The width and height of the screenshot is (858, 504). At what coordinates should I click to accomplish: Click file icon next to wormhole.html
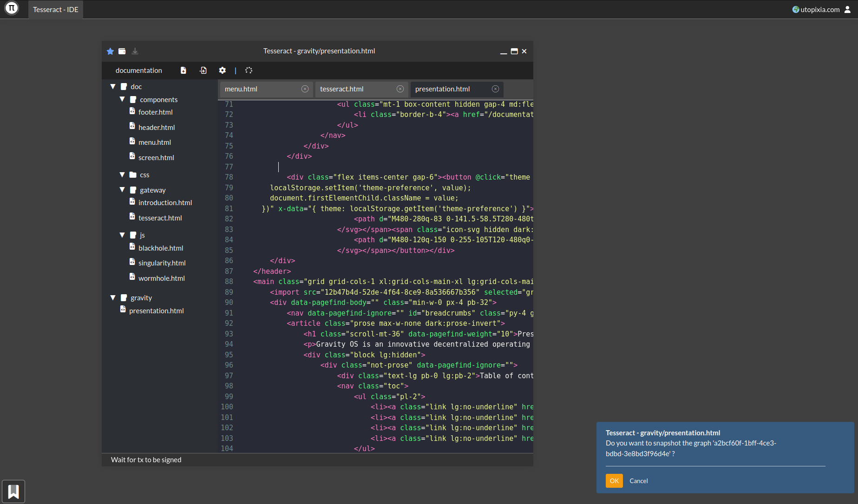click(x=132, y=277)
